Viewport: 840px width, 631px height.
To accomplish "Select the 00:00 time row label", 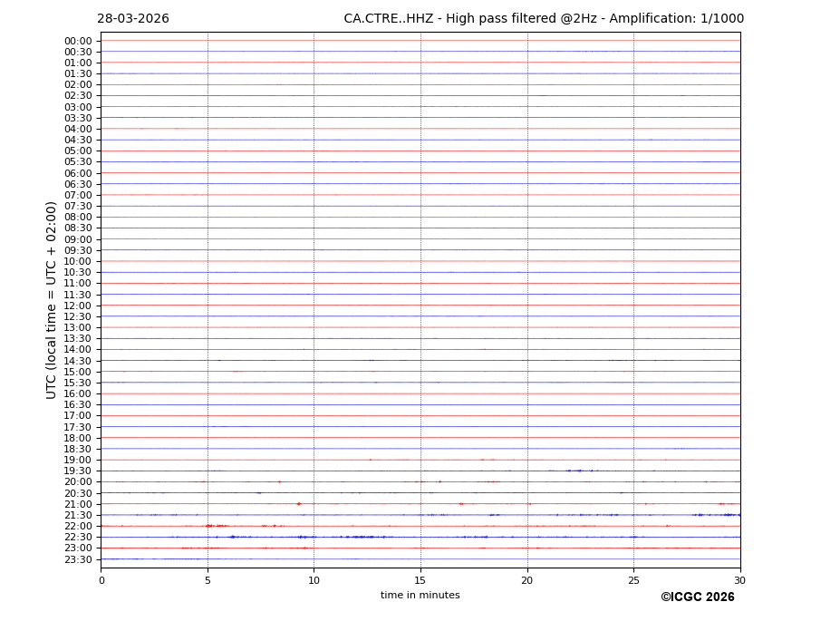I will (78, 41).
